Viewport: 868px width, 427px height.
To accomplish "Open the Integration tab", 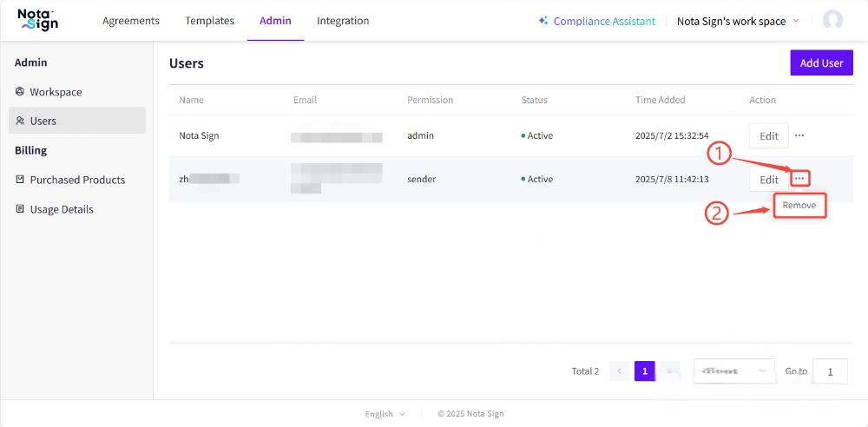I will (x=343, y=21).
